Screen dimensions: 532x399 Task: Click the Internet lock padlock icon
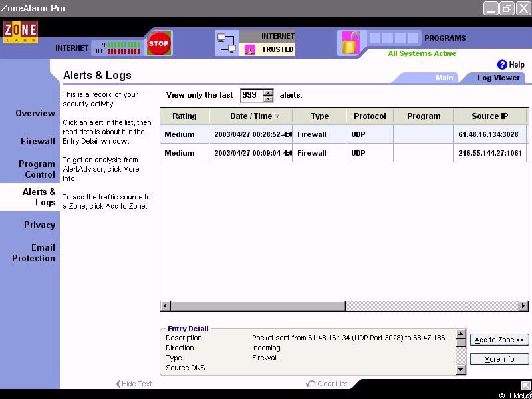pyautogui.click(x=351, y=43)
